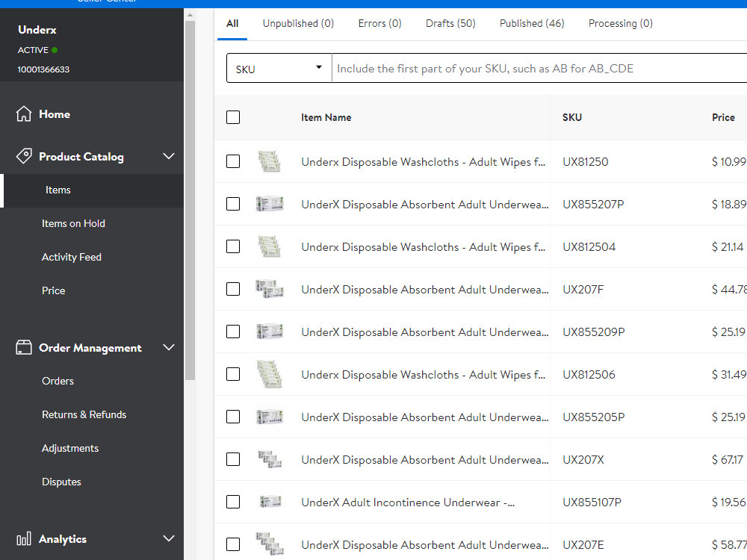Viewport: 747px width, 560px height.
Task: Open thumbnail for SKU UX207E underwear
Action: click(270, 544)
